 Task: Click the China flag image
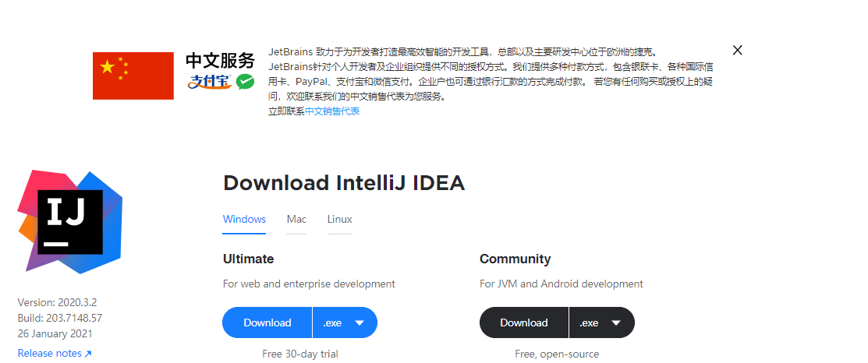tap(133, 76)
